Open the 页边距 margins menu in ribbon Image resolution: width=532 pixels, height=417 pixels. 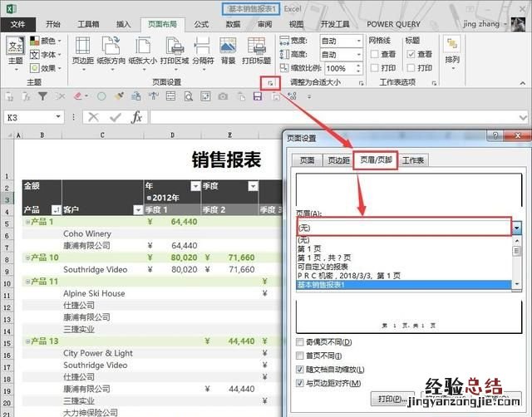click(x=82, y=50)
